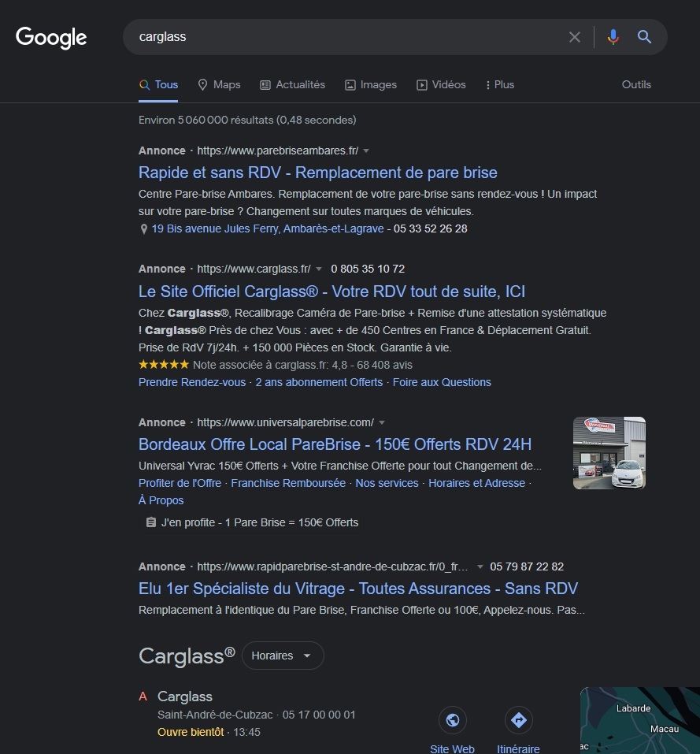Click the five-star rating for carglass.fr
The image size is (700, 754).
tap(164, 365)
